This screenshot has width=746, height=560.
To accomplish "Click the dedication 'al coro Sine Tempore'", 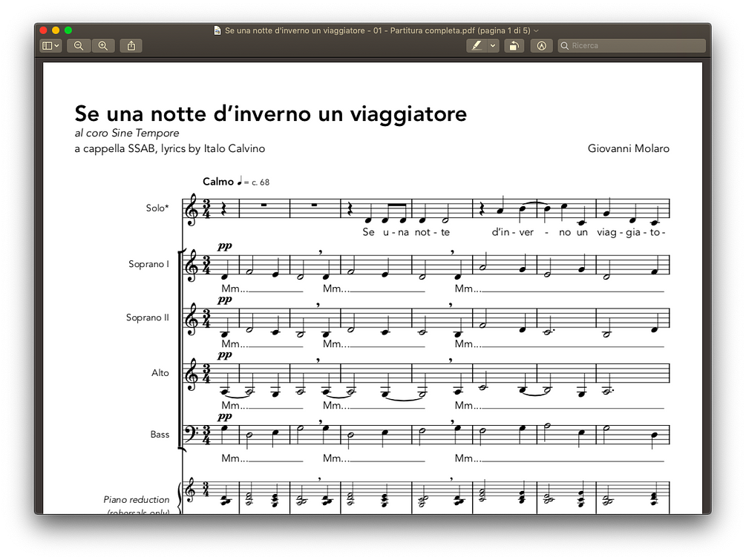I will 127,133.
